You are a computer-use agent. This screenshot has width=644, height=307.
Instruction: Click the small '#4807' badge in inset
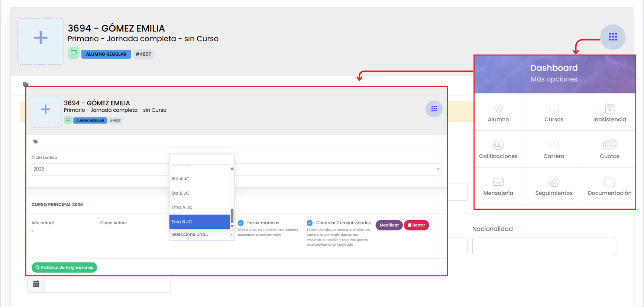[115, 121]
